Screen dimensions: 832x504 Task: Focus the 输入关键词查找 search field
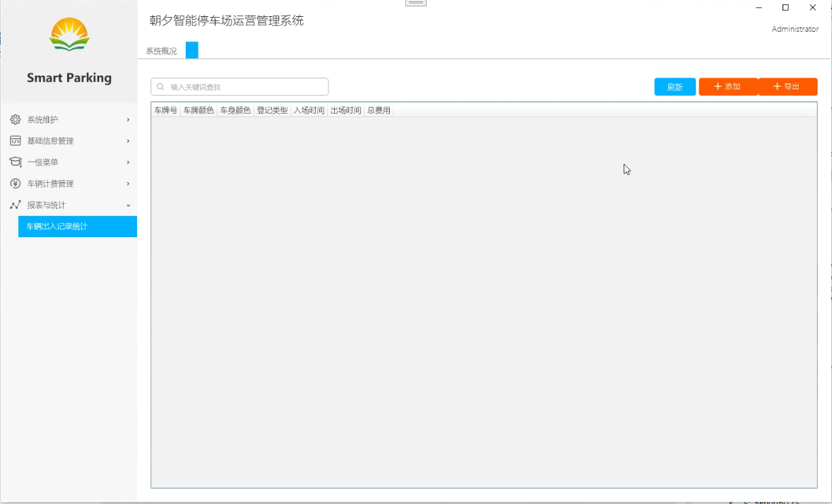click(239, 87)
